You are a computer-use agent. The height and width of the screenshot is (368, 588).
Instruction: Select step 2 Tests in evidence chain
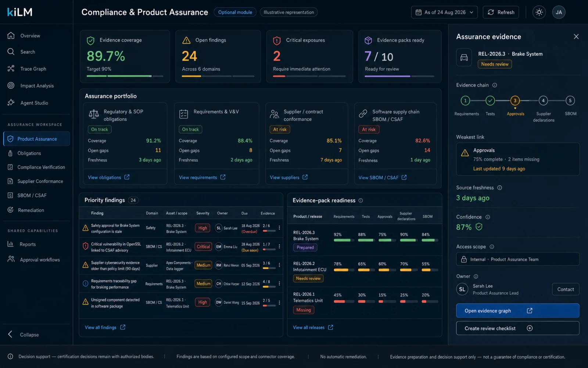coord(490,100)
